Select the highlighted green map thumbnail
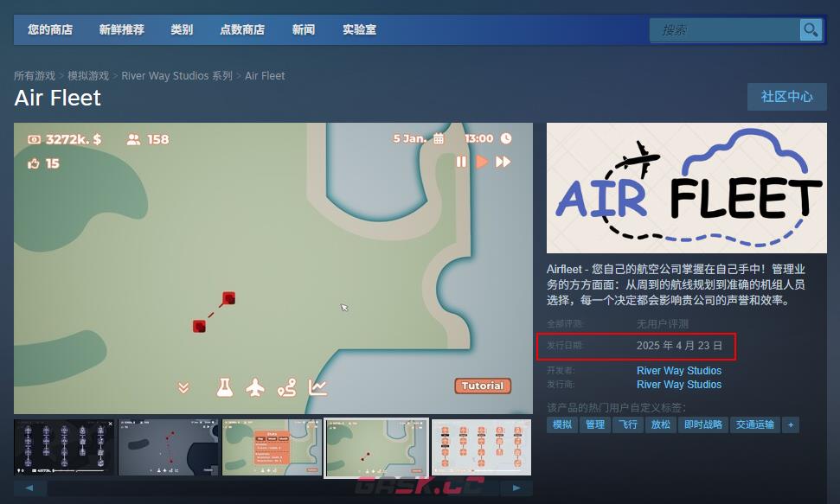840x504 pixels. tap(376, 448)
